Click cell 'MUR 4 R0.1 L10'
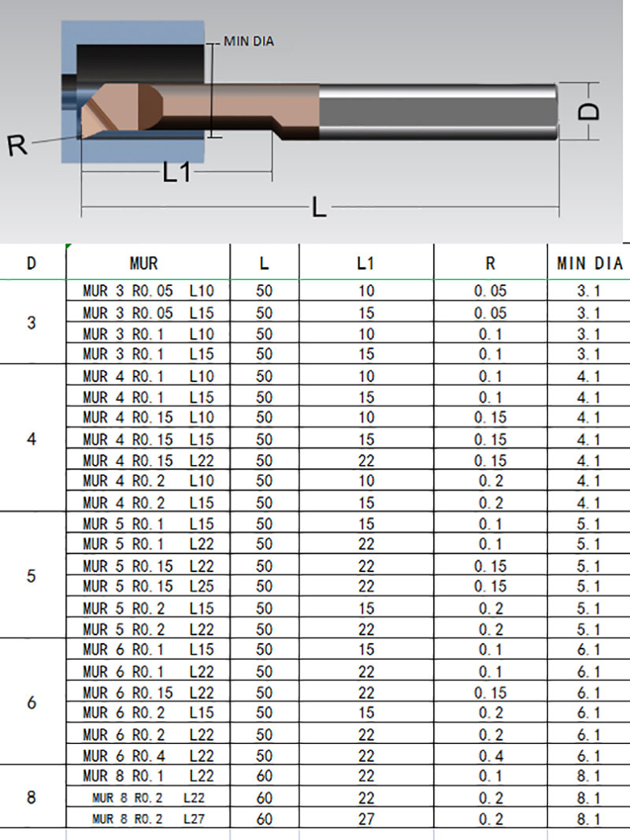The height and width of the screenshot is (840, 630). coord(148,376)
